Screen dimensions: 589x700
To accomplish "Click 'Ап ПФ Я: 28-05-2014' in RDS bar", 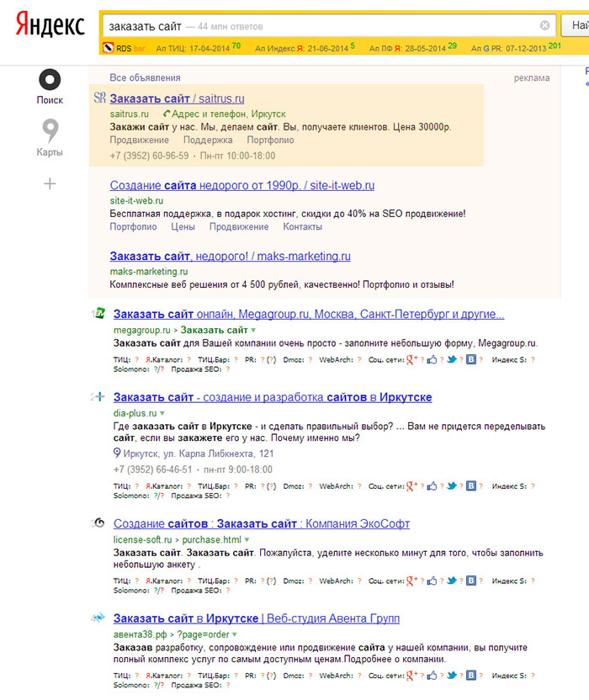I will [x=407, y=48].
